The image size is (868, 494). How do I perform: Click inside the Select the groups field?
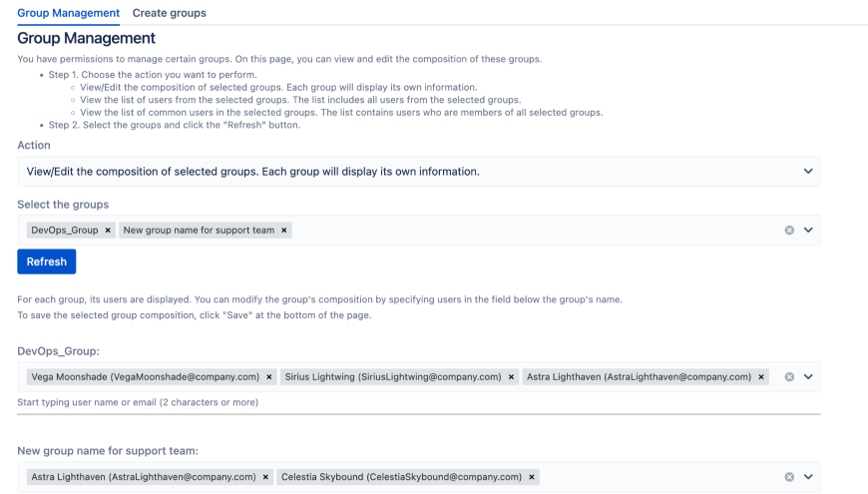tap(529, 231)
